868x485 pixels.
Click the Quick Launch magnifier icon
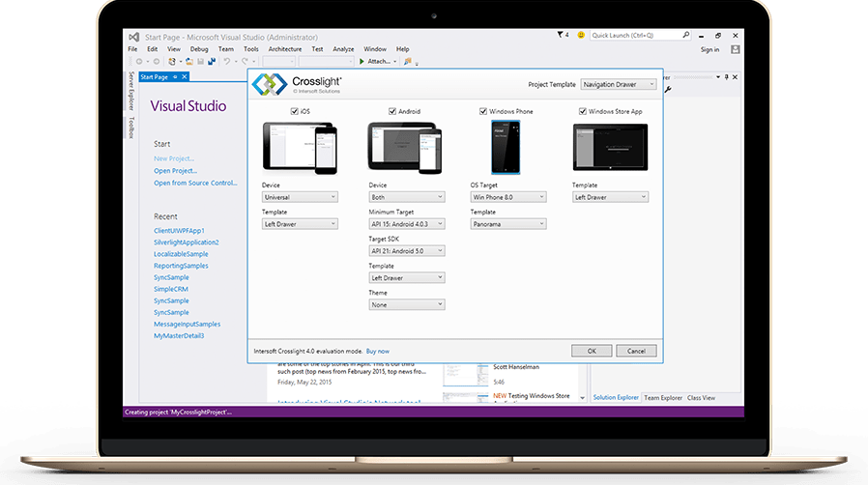click(686, 35)
